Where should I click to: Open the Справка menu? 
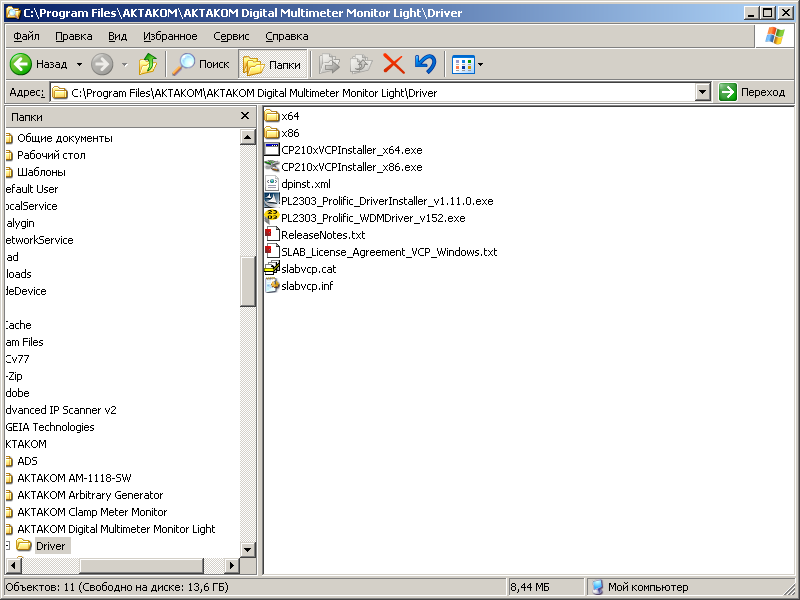[287, 36]
